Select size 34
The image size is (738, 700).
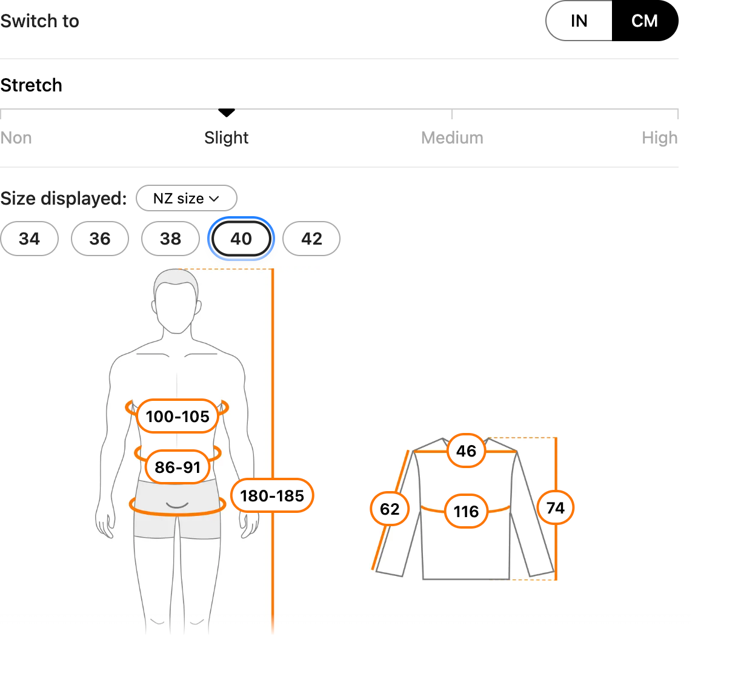coord(29,239)
